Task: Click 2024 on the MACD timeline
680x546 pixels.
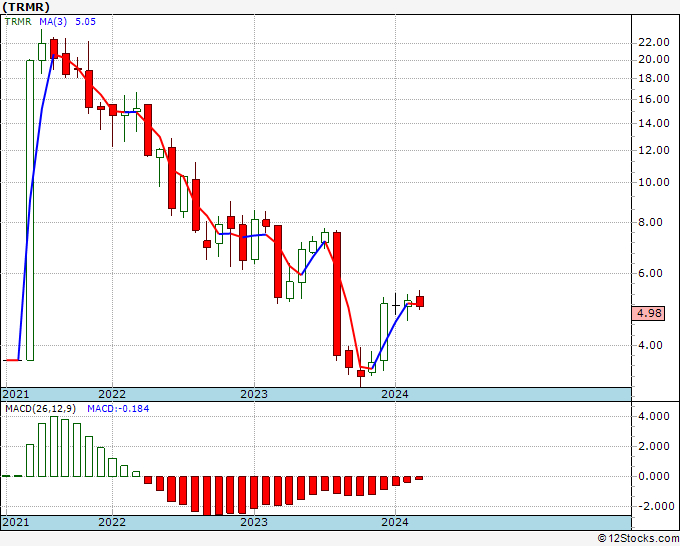Action: point(395,522)
